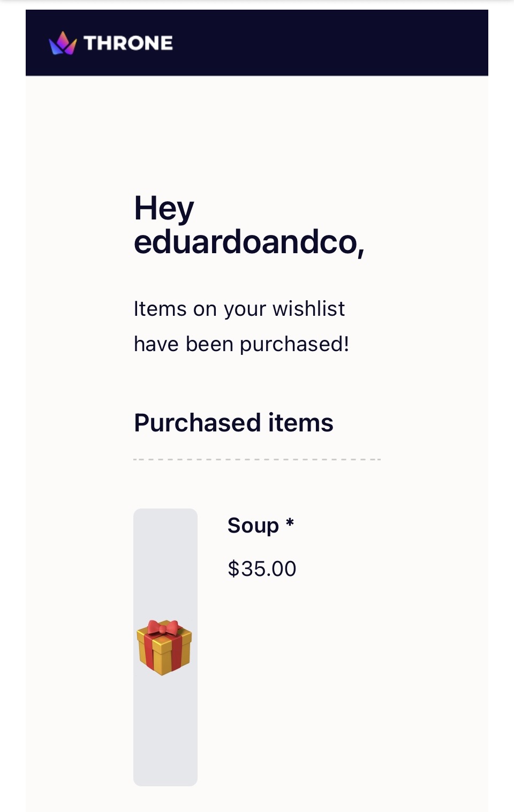Click the word "Purchased" in section heading
514x812 pixels.
(x=197, y=423)
